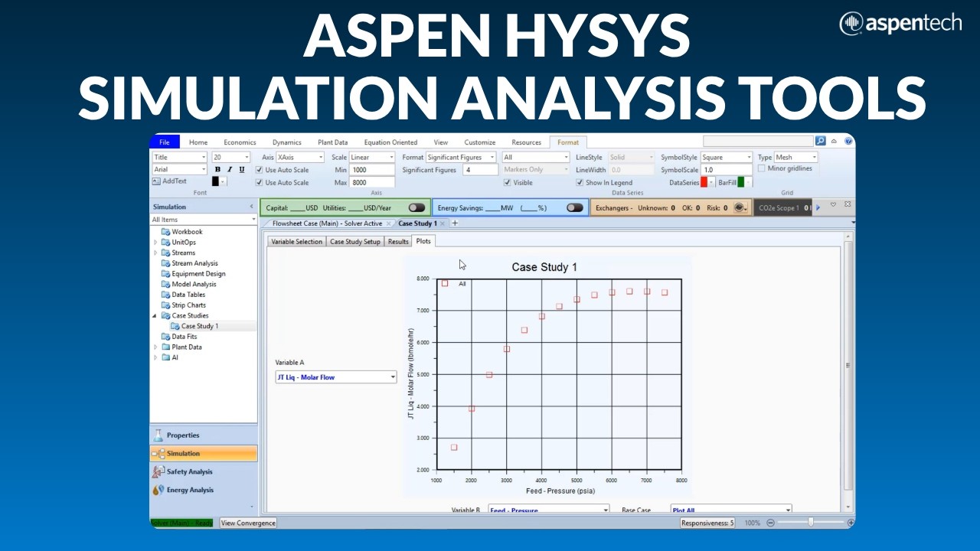Select Case Study 1 in tree

coord(199,326)
